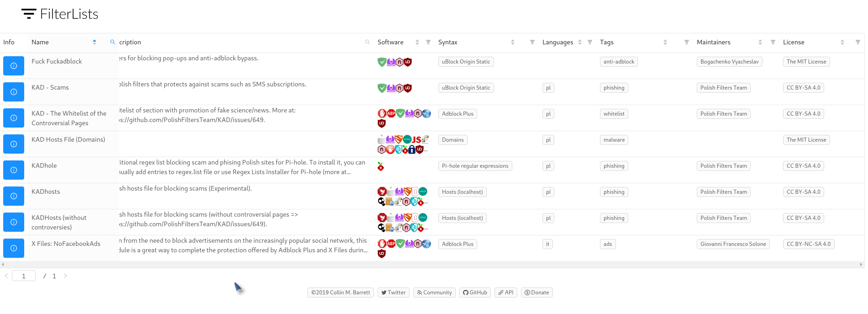Click the ©2019 Collin M. Barrett link

click(x=341, y=293)
